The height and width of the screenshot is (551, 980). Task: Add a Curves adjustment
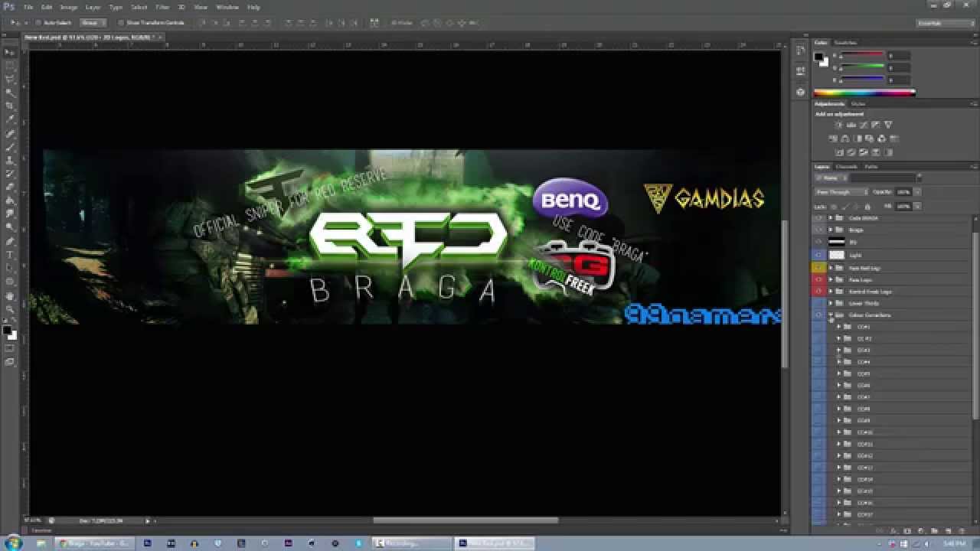point(863,125)
